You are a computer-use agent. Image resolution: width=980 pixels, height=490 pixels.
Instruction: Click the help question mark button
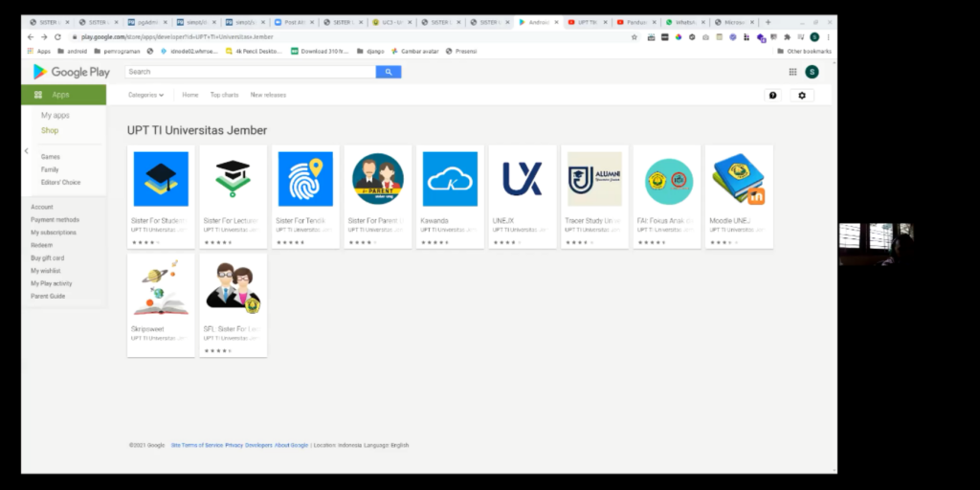pos(772,96)
